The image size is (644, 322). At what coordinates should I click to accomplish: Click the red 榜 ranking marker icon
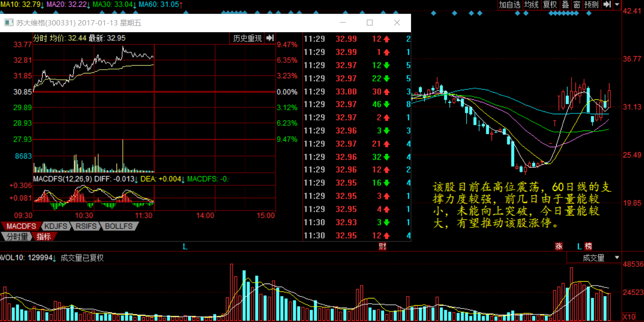[588, 246]
